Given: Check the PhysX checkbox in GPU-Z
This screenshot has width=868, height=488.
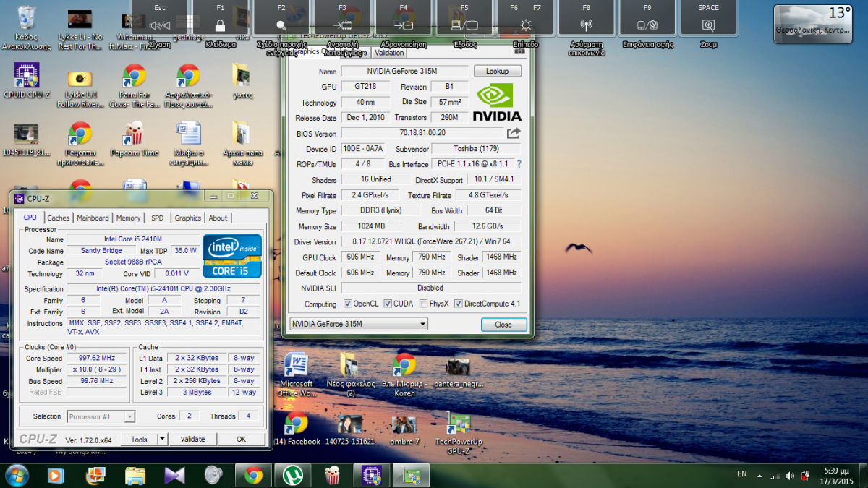Looking at the screenshot, I should 424,304.
